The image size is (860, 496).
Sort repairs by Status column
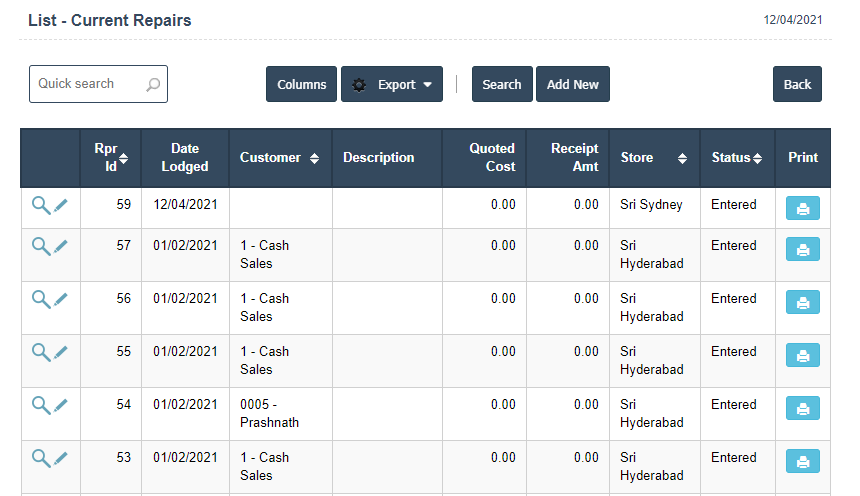tap(737, 158)
